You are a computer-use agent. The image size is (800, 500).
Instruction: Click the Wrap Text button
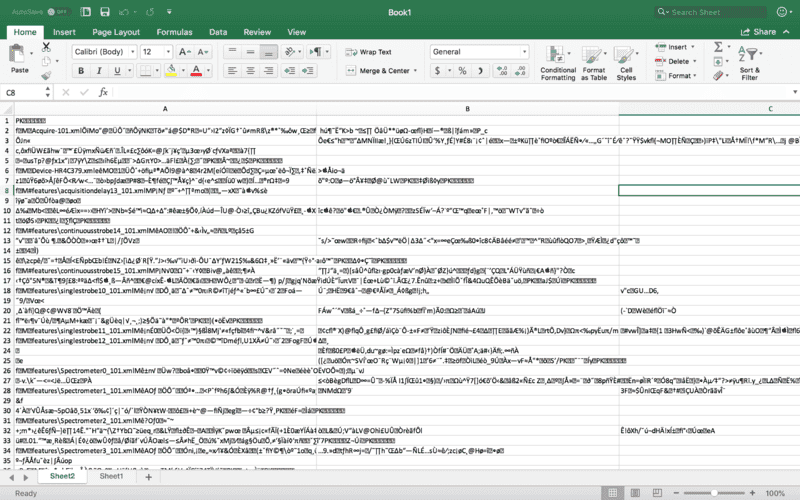click(370, 52)
